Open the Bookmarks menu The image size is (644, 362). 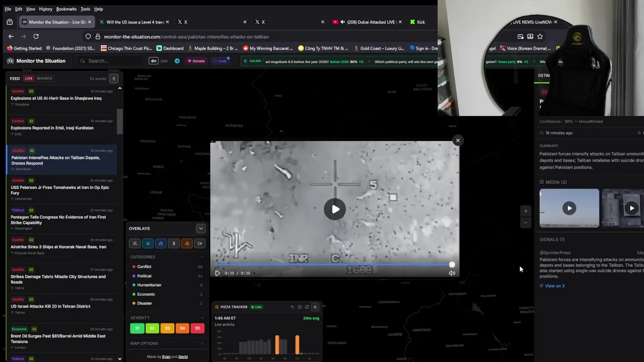pyautogui.click(x=66, y=9)
